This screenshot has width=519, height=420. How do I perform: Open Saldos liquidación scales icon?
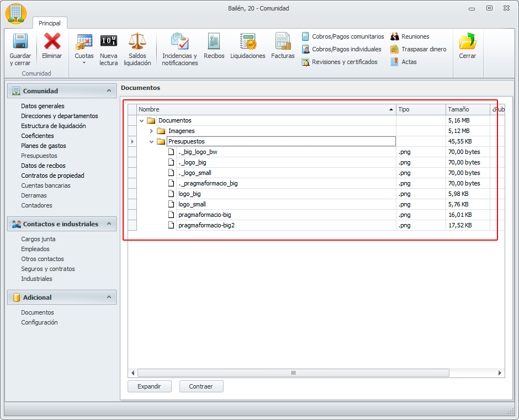point(137,41)
